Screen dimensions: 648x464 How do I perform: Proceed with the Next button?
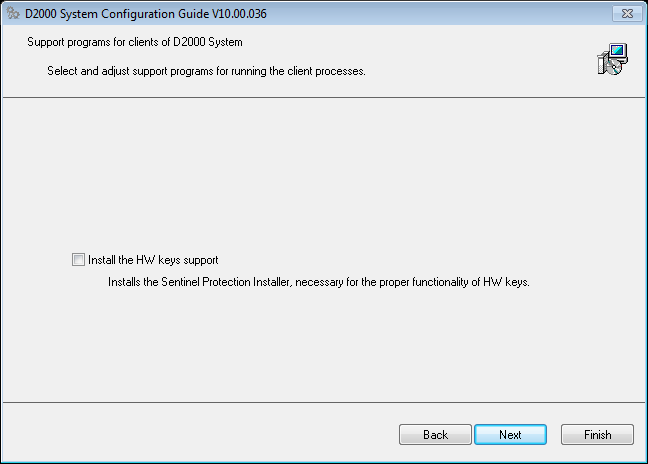(510, 435)
